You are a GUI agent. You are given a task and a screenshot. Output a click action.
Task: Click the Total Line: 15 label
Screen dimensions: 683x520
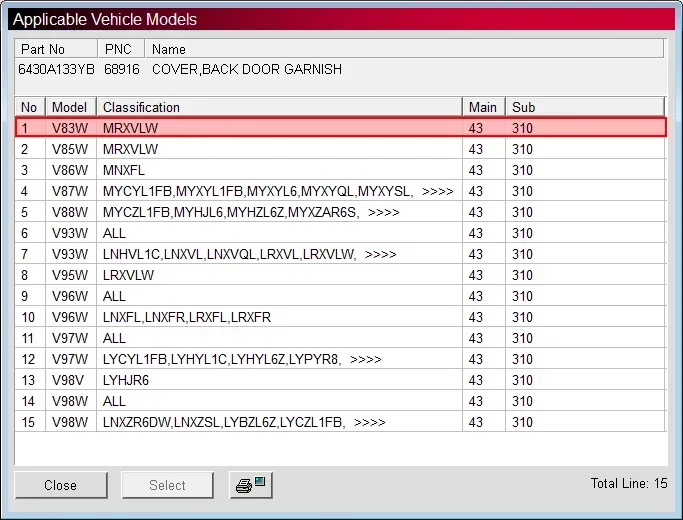(629, 483)
